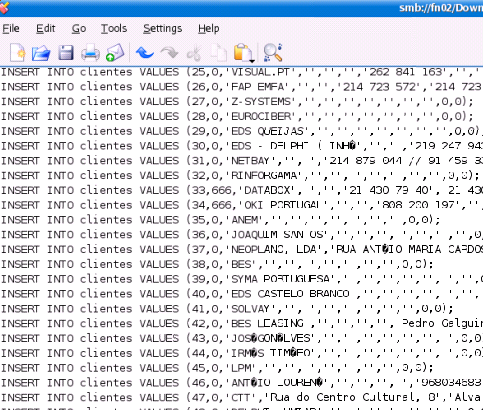The image size is (483, 410).
Task: Click 'FAP EMFA' in row 26
Action: point(258,87)
